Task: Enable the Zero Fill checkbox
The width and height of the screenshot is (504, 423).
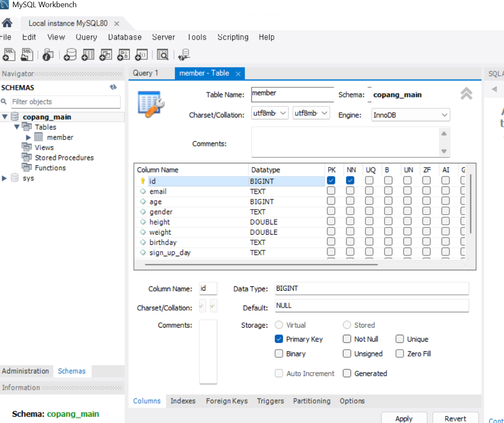Action: click(400, 353)
